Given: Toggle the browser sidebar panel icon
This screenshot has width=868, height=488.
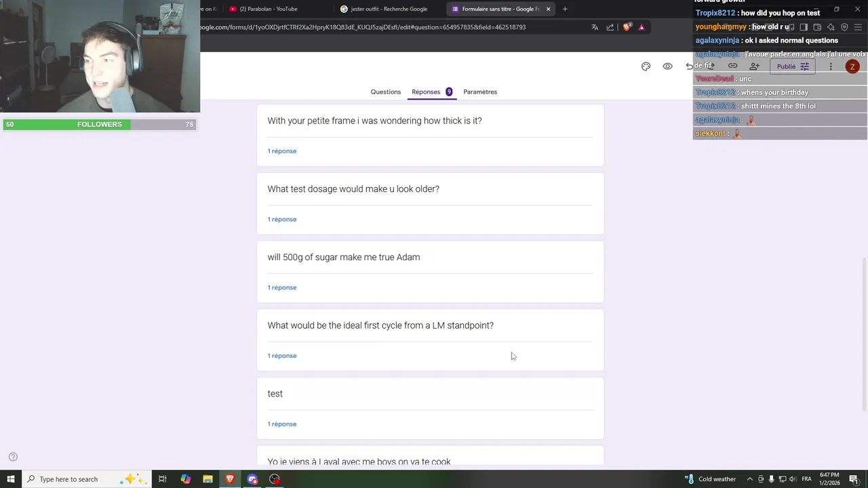Looking at the screenshot, I should 804,27.
